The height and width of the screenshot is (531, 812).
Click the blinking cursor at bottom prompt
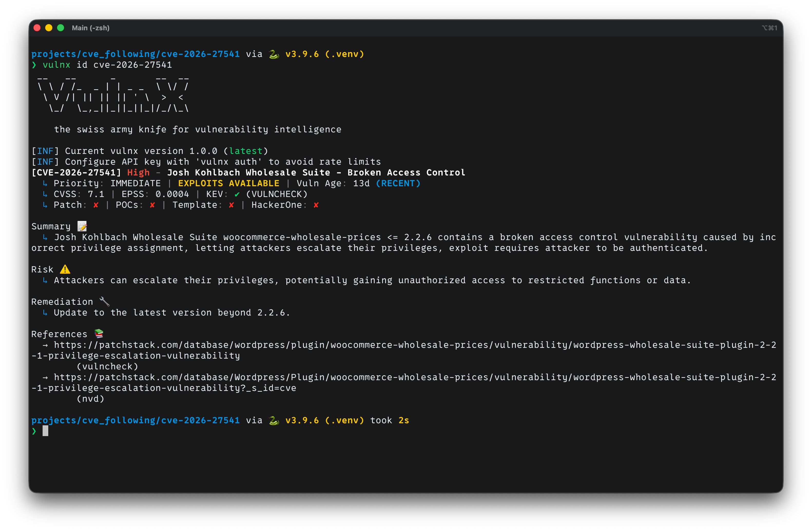[x=45, y=431]
